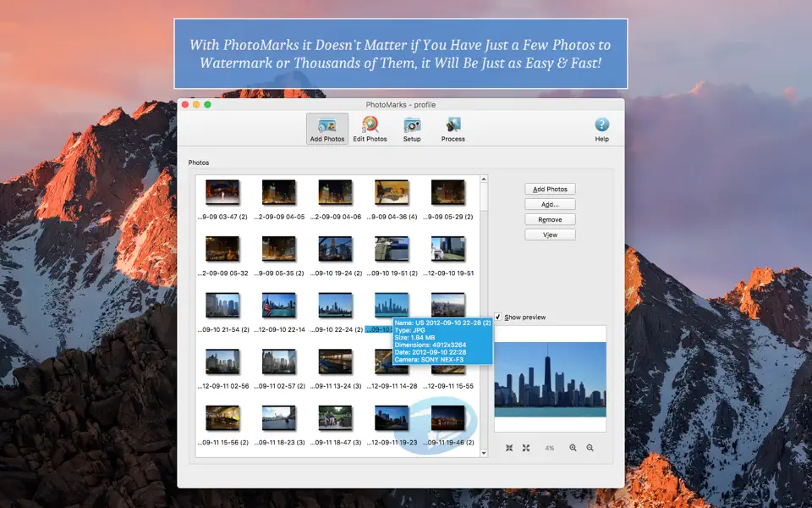
Task: View the selected photo
Action: coord(550,234)
